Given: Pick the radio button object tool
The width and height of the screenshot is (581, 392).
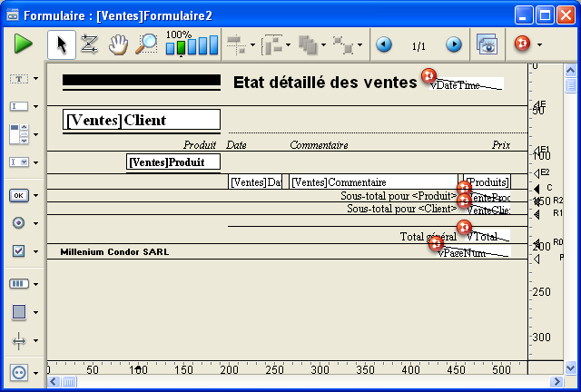Looking at the screenshot, I should (x=18, y=222).
